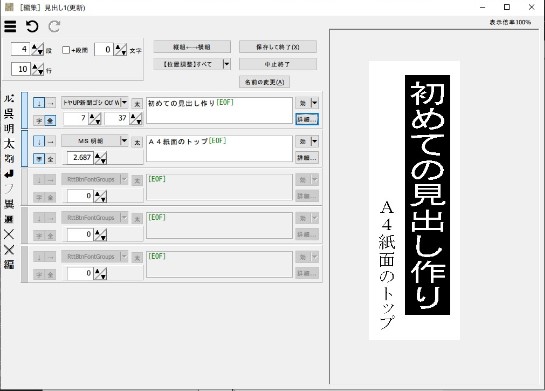Click stepper arrows next to value 37
545x391 pixels.
136,119
